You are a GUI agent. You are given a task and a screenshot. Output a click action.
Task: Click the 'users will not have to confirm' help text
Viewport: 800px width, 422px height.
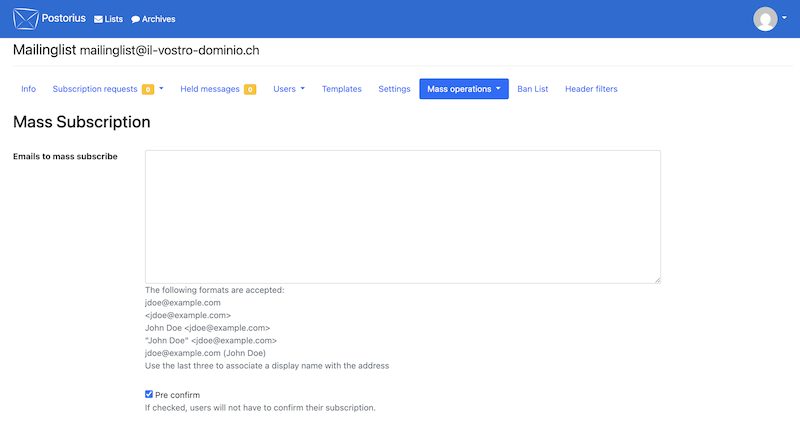click(260, 408)
